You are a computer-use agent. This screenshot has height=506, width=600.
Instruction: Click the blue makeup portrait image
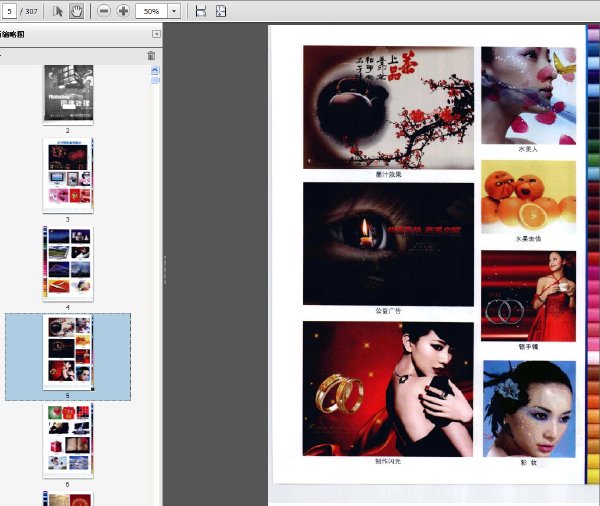[x=529, y=409]
